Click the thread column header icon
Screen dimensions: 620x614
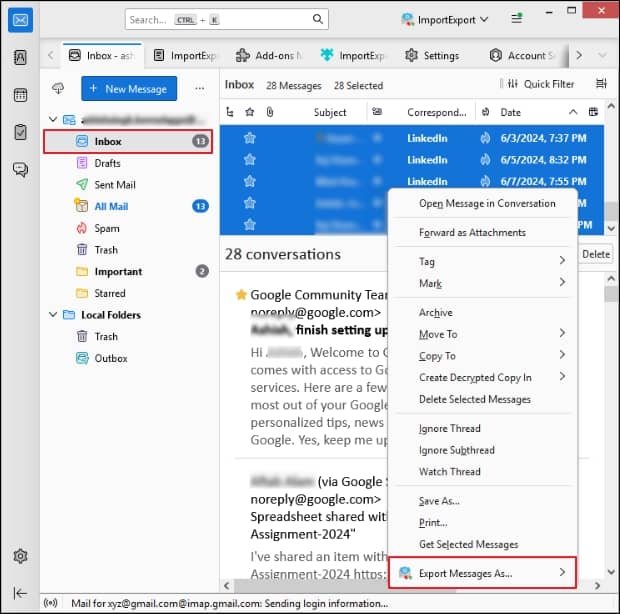(230, 112)
